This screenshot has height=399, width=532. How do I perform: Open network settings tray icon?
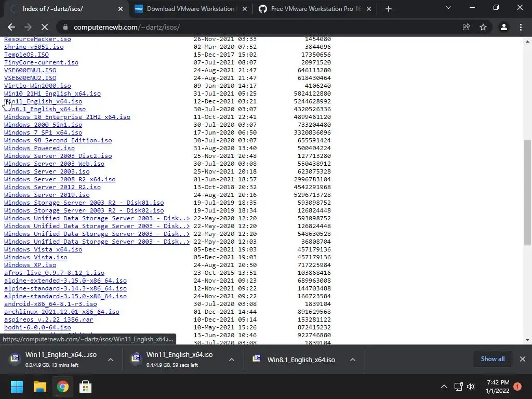(458, 387)
